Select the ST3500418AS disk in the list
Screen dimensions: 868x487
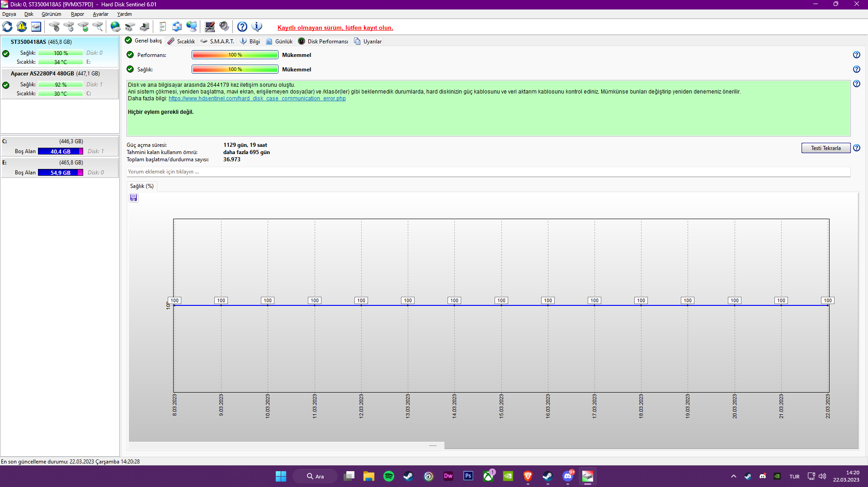[x=60, y=52]
